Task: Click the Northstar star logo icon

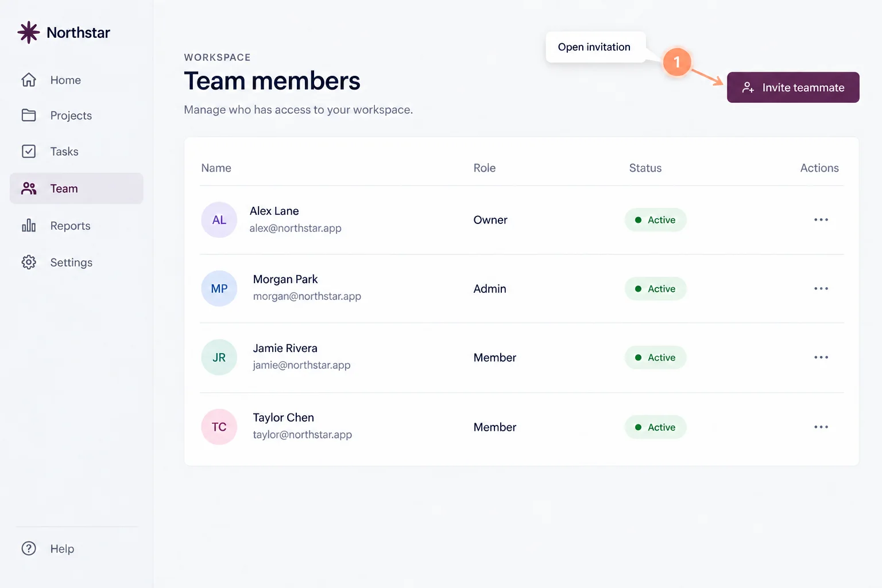Action: click(x=28, y=33)
